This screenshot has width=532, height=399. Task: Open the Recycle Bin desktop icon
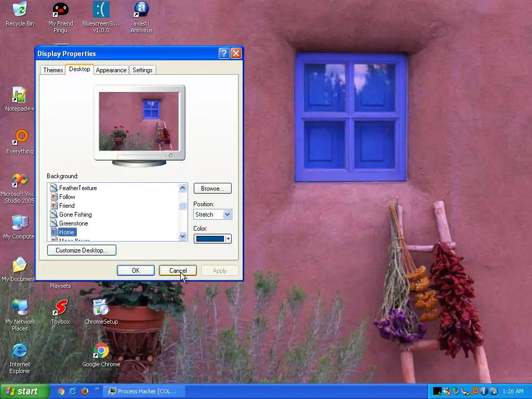coord(20,14)
